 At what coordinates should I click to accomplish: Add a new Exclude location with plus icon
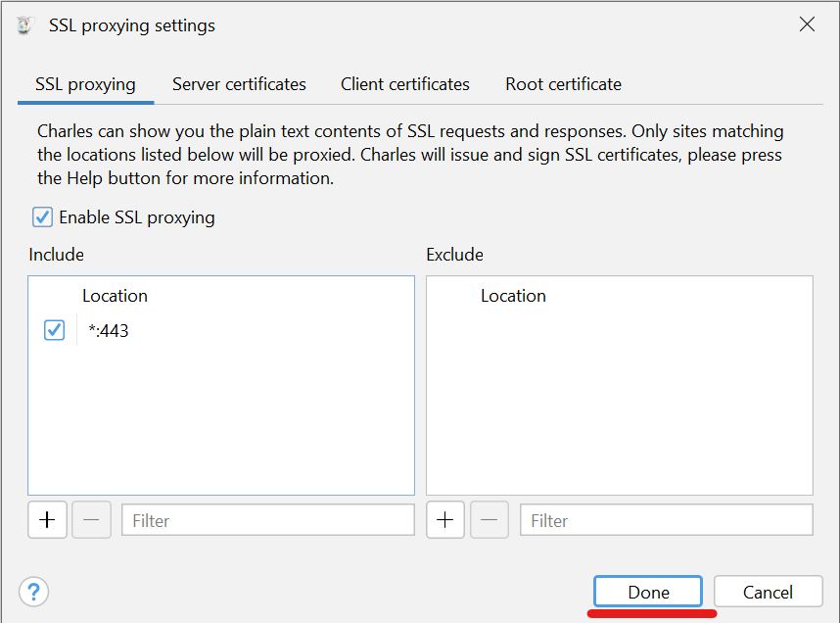coord(445,520)
